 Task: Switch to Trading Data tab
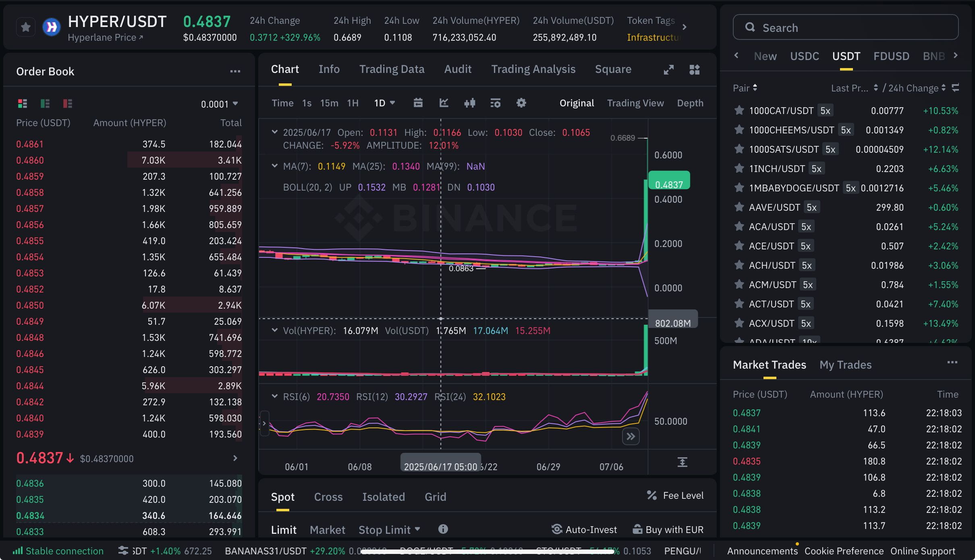[x=392, y=69]
